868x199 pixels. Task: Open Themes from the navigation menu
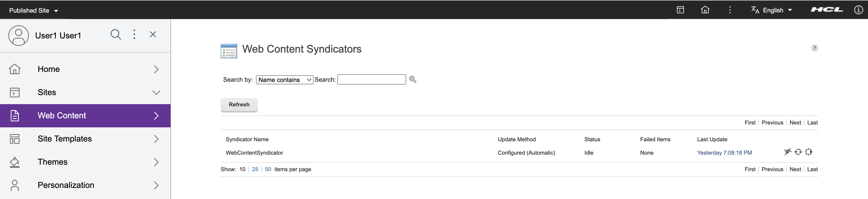tap(52, 162)
